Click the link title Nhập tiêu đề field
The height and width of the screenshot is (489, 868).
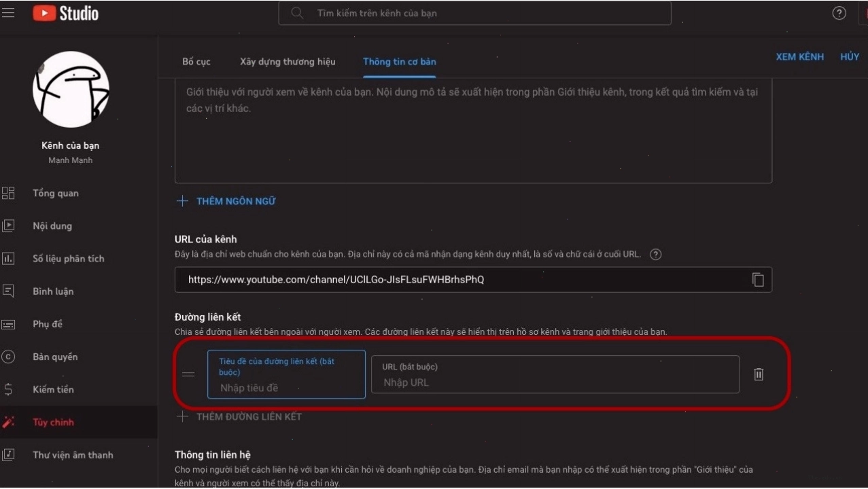tap(286, 374)
